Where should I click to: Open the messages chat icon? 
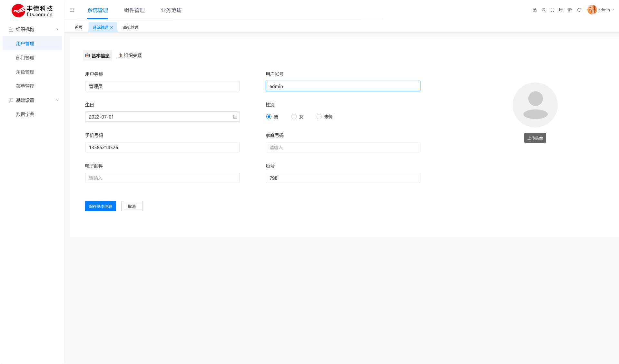561,10
